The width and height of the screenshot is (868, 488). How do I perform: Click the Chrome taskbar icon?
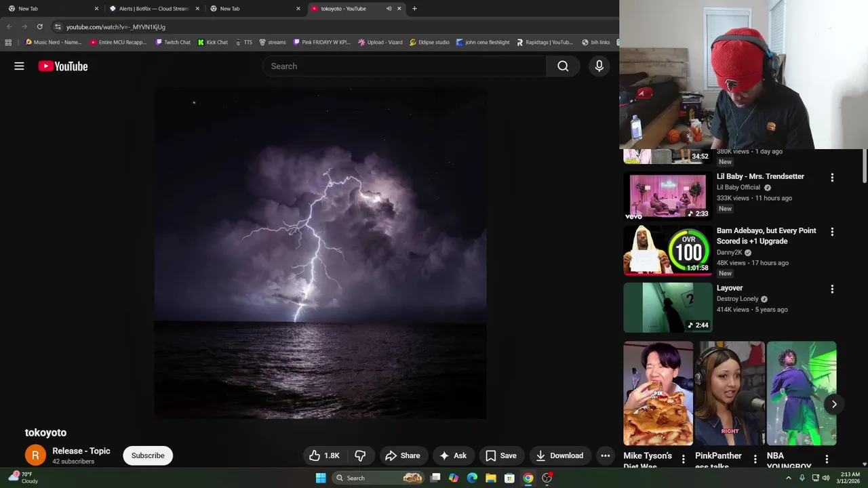click(x=528, y=478)
